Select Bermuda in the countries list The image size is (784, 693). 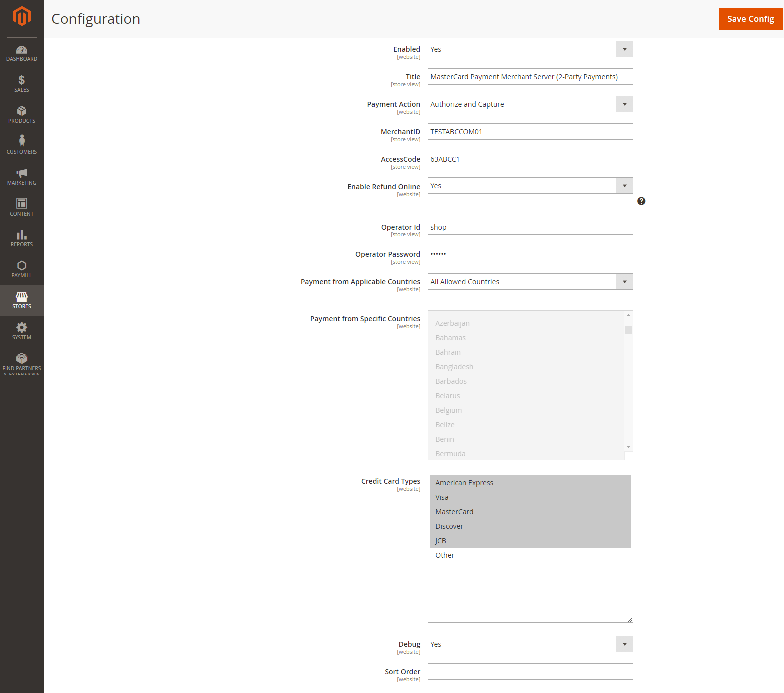click(x=526, y=453)
